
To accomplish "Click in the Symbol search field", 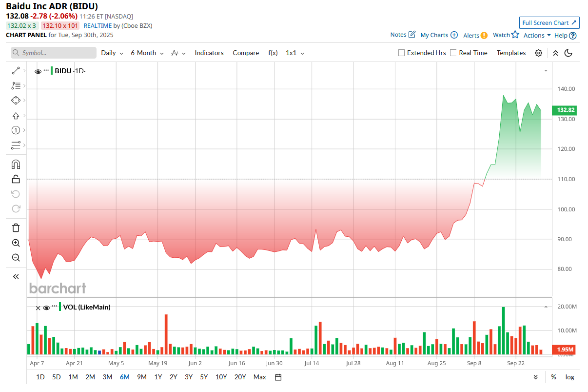I will pyautogui.click(x=54, y=53).
